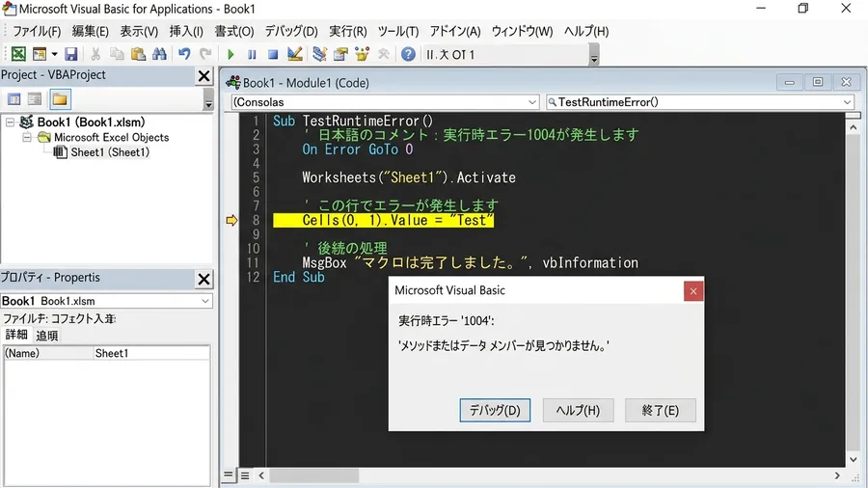Image resolution: width=868 pixels, height=488 pixels.
Task: Open the ツール(T) menu
Action: point(398,31)
